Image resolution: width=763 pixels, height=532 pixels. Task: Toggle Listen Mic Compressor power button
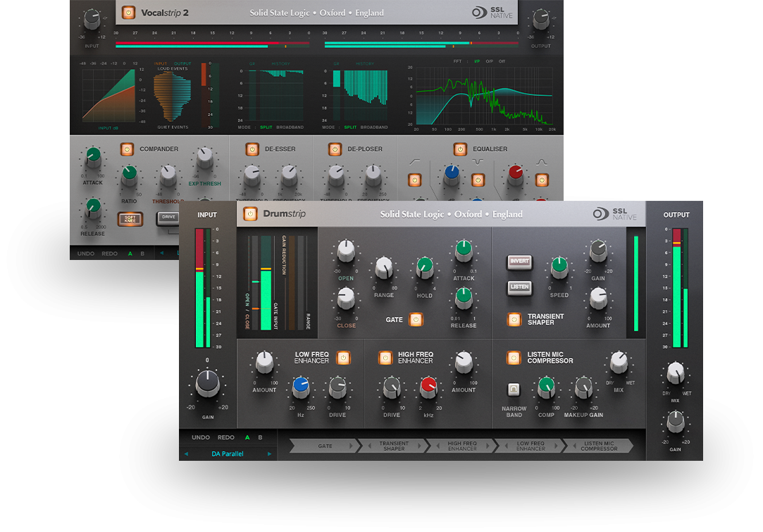(514, 358)
